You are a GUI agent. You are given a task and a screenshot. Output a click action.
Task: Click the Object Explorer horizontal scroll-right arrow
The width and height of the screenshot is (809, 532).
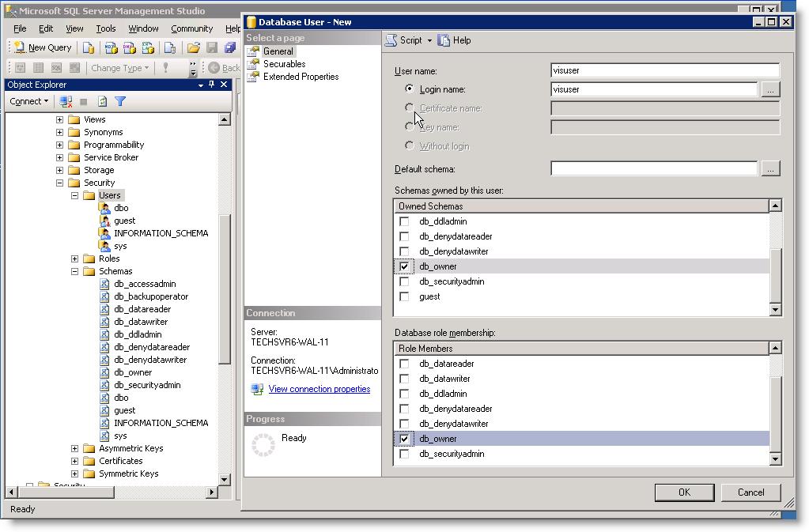coord(211,492)
